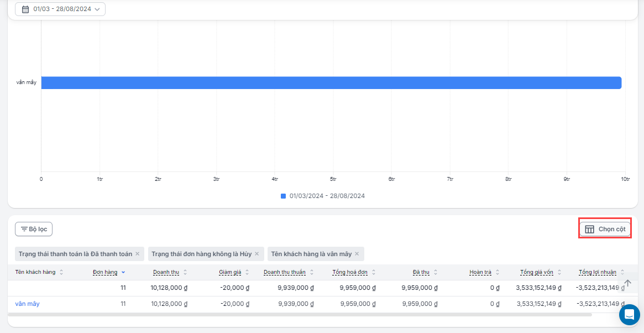Sort by Đơn hàng column
Screen dimensions: 644x333
tap(108, 272)
